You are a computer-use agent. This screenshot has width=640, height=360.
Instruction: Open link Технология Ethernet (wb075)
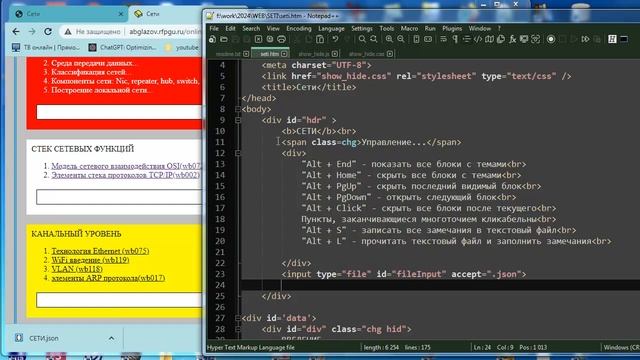coord(100,251)
